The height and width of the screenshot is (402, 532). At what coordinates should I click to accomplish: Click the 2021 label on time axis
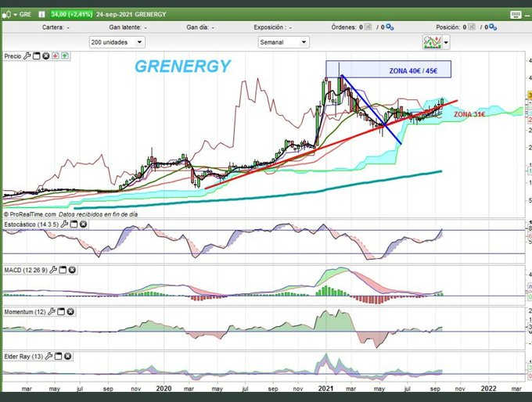[x=326, y=389]
